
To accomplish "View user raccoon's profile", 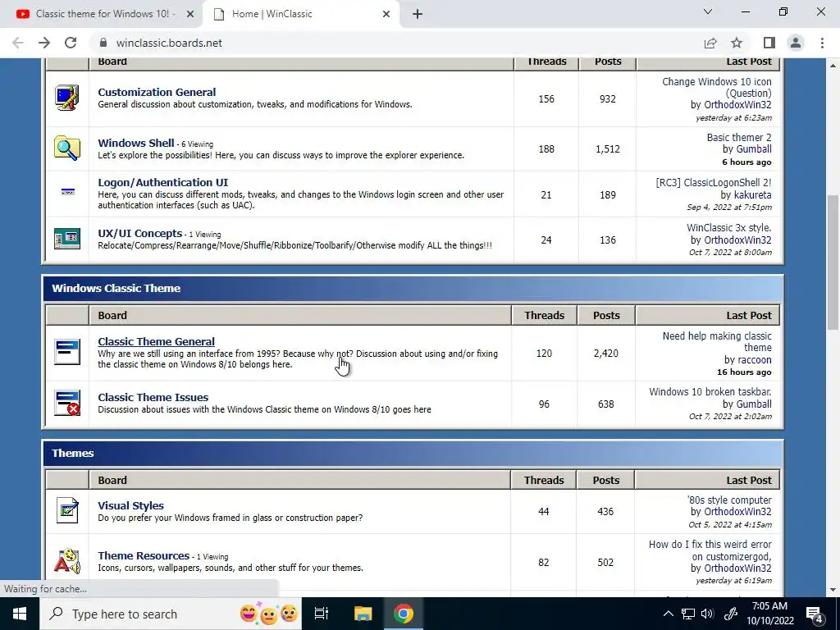I will click(x=755, y=359).
